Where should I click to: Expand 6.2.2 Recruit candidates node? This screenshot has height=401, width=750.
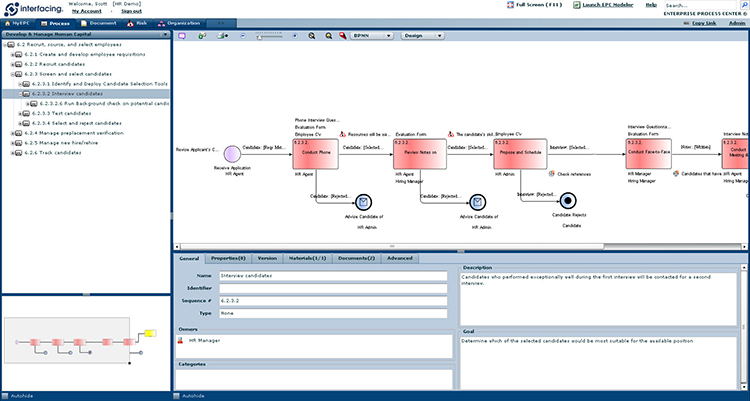[13, 65]
